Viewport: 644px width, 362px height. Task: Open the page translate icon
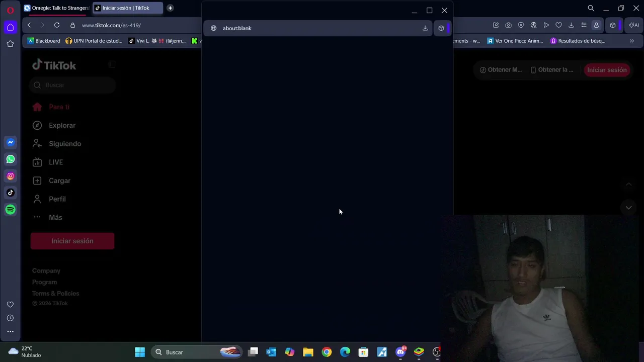click(533, 25)
